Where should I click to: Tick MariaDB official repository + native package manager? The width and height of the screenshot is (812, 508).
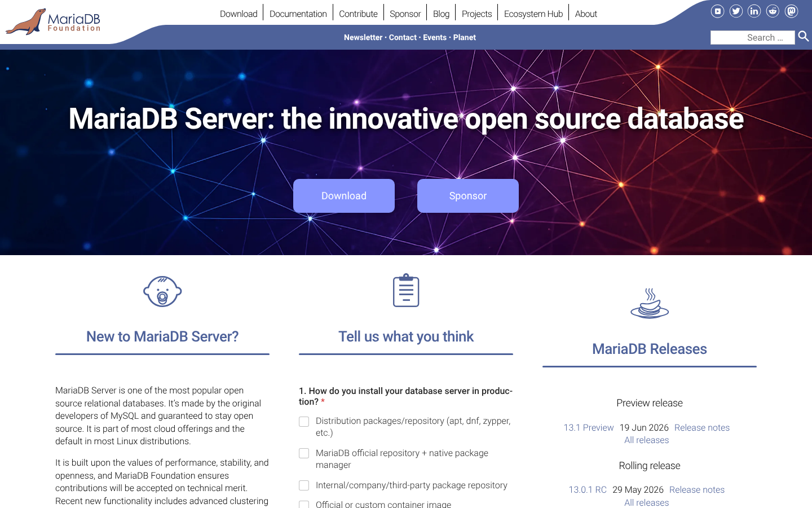304,453
